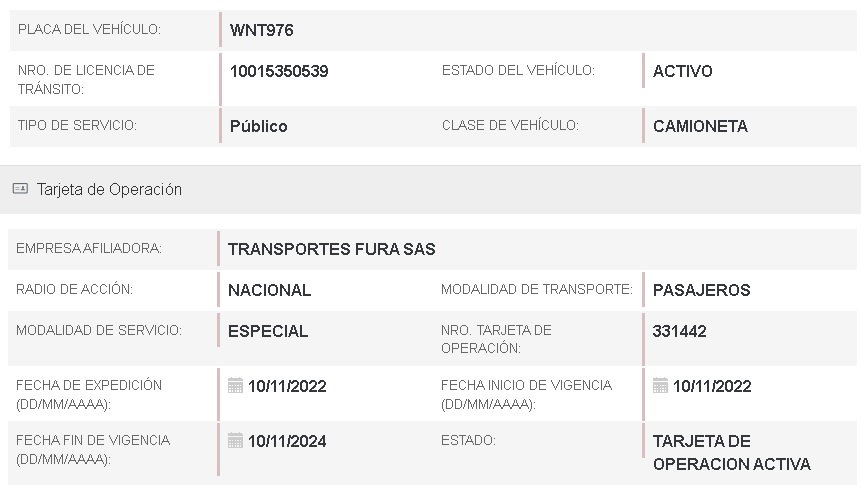This screenshot has width=861, height=491.
Task: Click the card icon beside Tarjeta de Operación
Action: pyautogui.click(x=20, y=189)
